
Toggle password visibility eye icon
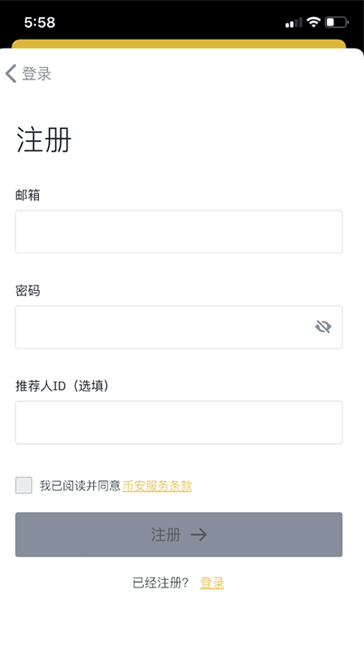click(323, 327)
